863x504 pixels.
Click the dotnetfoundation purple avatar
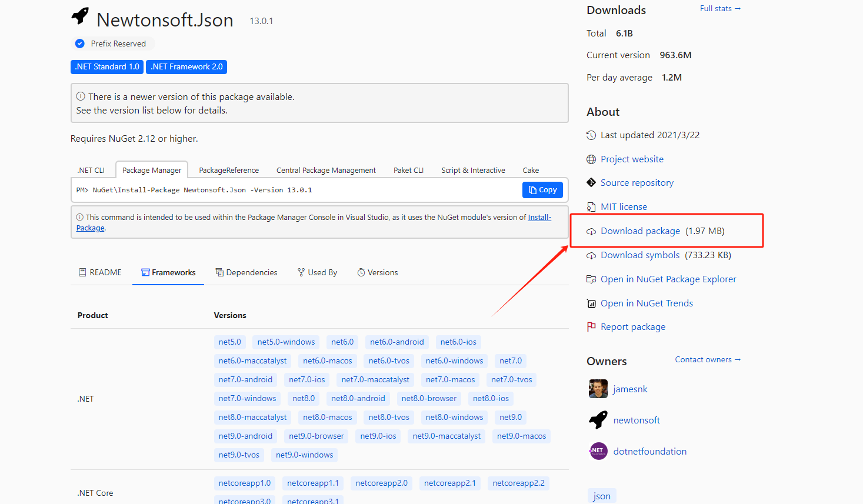click(x=598, y=451)
